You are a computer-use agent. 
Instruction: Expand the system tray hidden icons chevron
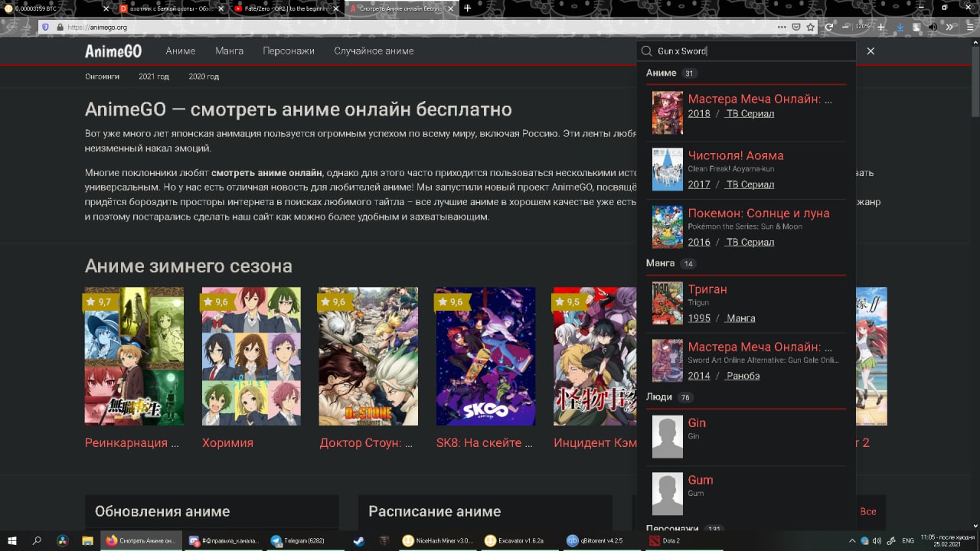coord(852,540)
